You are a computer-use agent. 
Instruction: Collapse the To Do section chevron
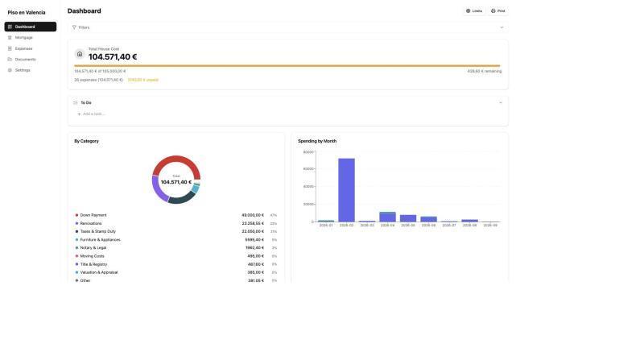point(501,102)
